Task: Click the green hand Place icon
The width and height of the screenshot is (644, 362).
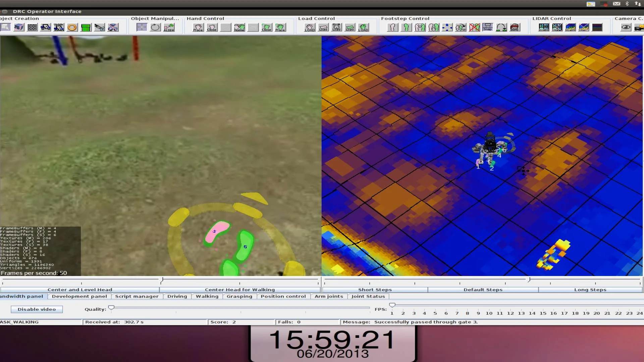Action: tap(280, 27)
